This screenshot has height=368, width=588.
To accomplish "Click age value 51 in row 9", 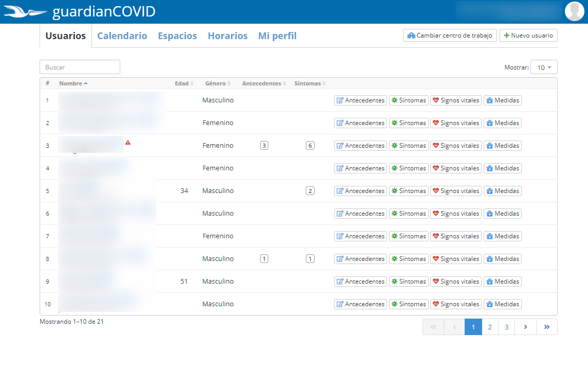I will pyautogui.click(x=184, y=281).
